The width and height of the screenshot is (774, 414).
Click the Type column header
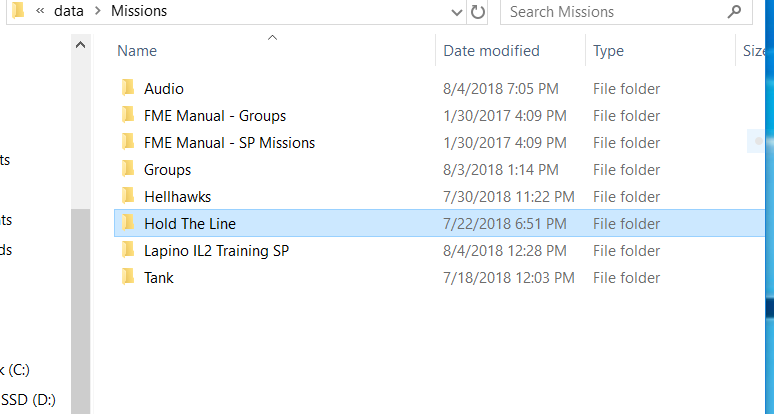click(x=608, y=51)
